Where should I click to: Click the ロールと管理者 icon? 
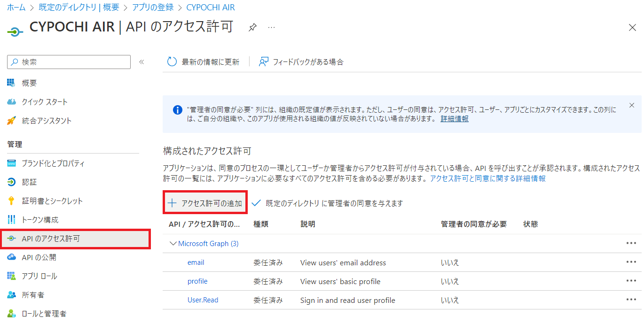(x=12, y=314)
